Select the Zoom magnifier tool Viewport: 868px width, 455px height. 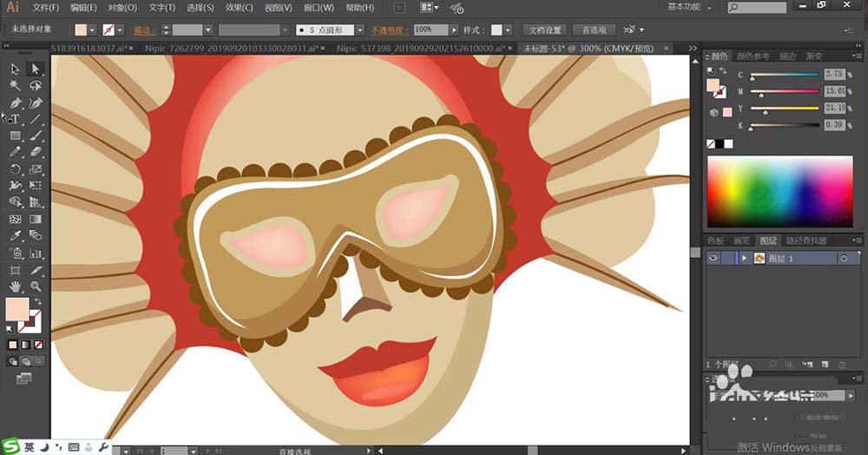[x=36, y=286]
